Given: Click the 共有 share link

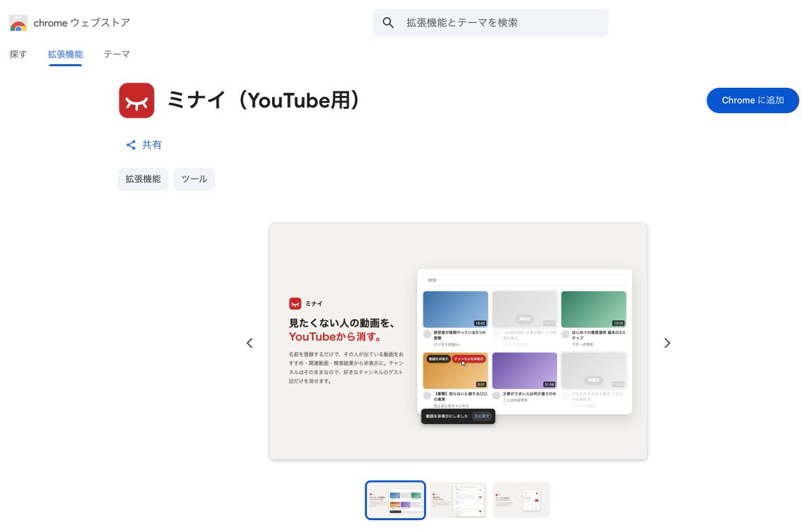Looking at the screenshot, I should [143, 145].
